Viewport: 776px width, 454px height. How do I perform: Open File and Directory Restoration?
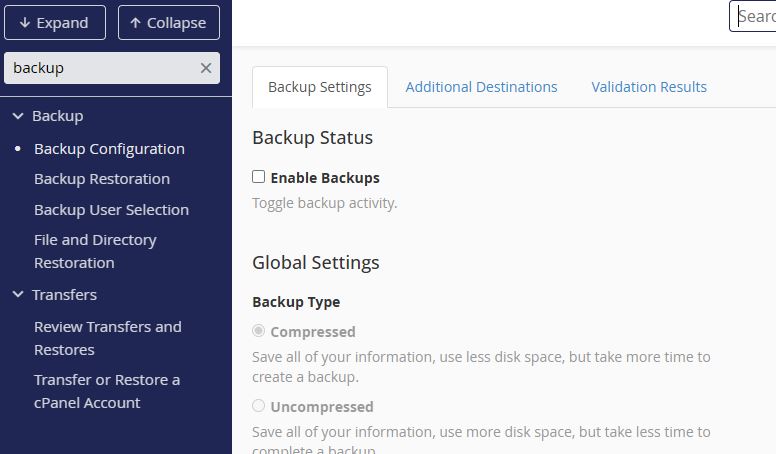click(96, 252)
